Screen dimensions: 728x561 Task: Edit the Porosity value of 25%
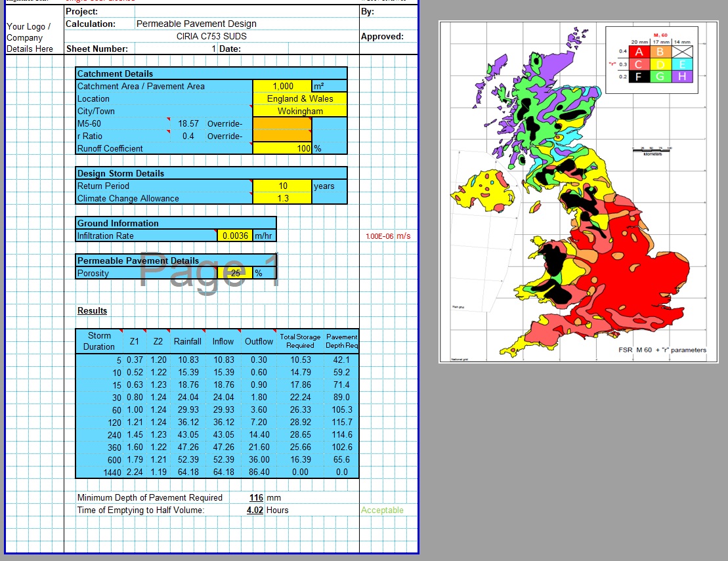click(x=235, y=272)
